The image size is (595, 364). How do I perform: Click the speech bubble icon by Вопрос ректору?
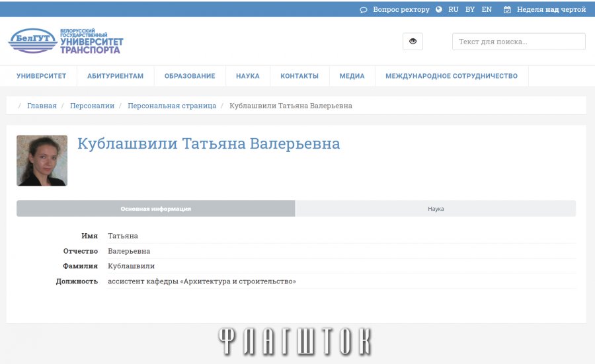(x=364, y=10)
